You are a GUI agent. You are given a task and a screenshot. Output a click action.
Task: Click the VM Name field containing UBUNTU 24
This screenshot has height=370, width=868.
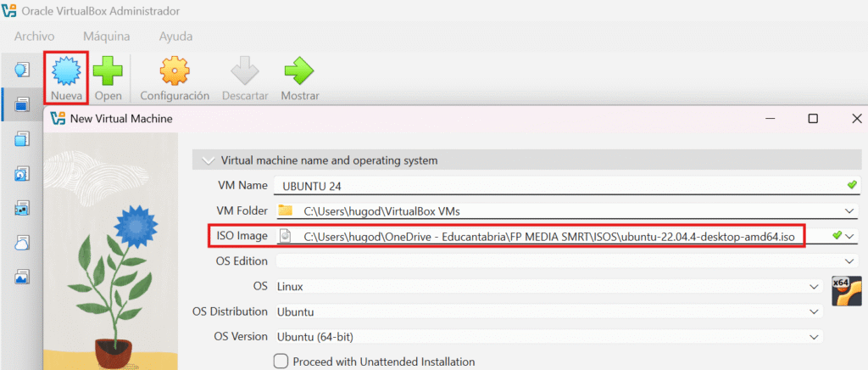tap(559, 186)
